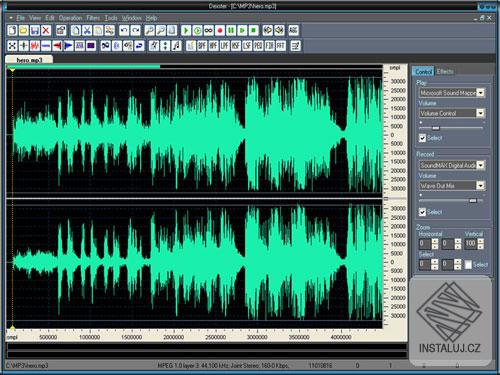This screenshot has width=500, height=375.
Task: Toggle the Select checkbox under Record volume
Action: coord(422,212)
